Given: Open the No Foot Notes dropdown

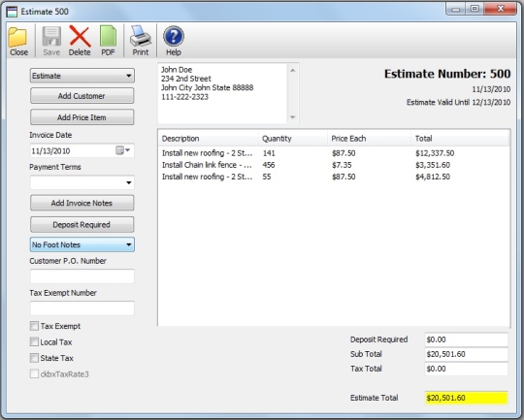Looking at the screenshot, I should [x=82, y=244].
